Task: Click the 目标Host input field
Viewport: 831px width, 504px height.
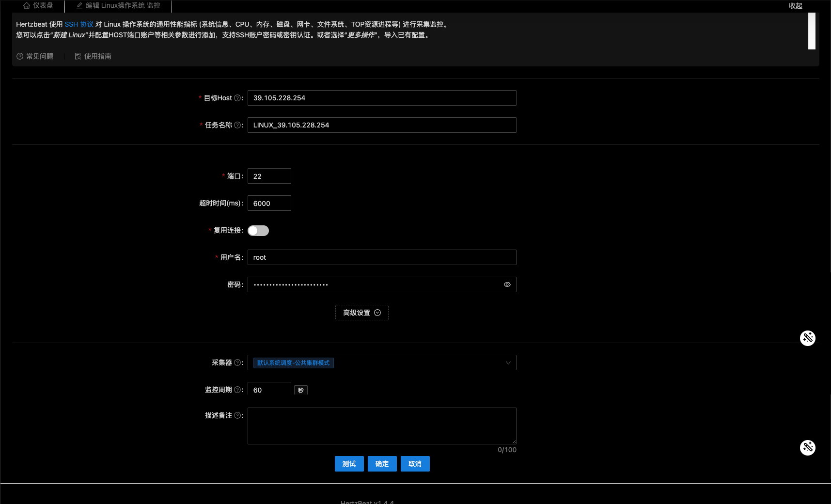Action: click(382, 98)
